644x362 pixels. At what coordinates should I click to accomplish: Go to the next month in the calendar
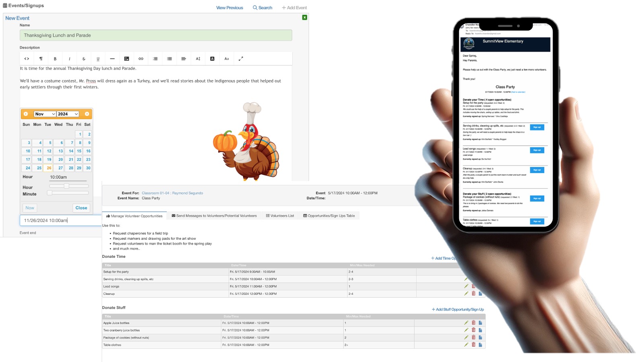point(87,114)
